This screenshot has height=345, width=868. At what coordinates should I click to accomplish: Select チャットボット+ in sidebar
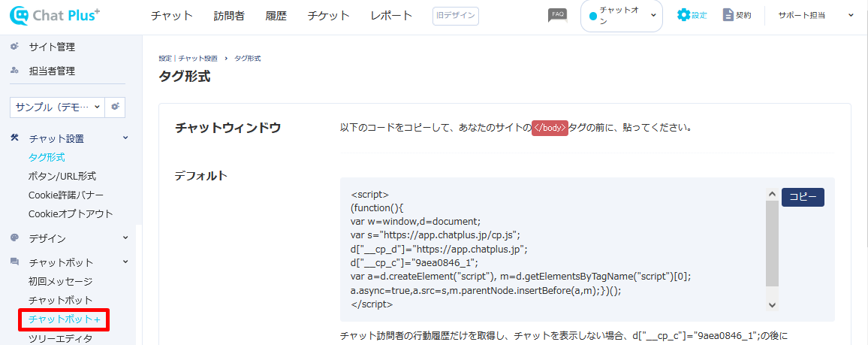[65, 319]
